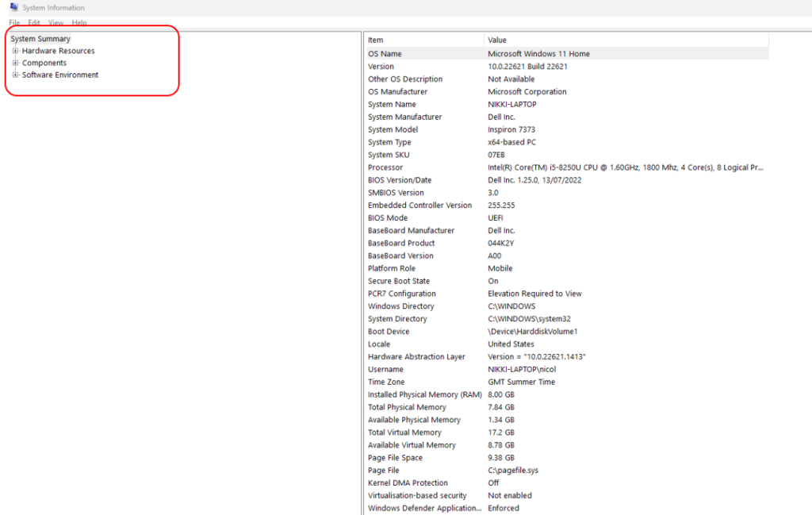812x515 pixels.
Task: Expand the Components node
Action: (16, 63)
